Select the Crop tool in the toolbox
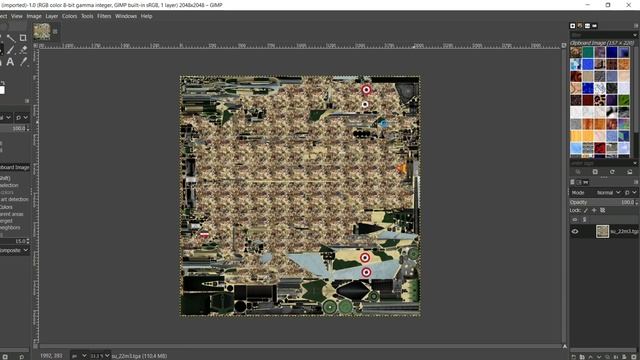 [x=23, y=38]
